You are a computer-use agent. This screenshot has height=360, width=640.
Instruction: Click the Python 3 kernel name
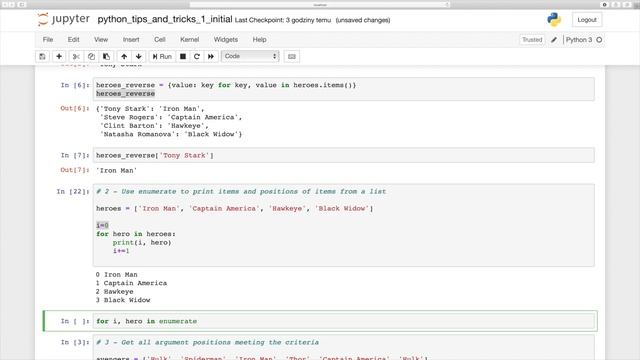pos(578,40)
